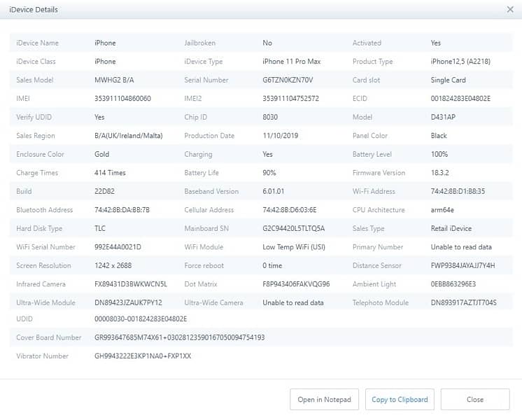Click sales model MWHG2 B/A
Screen dimensions: 522x420
pos(114,80)
